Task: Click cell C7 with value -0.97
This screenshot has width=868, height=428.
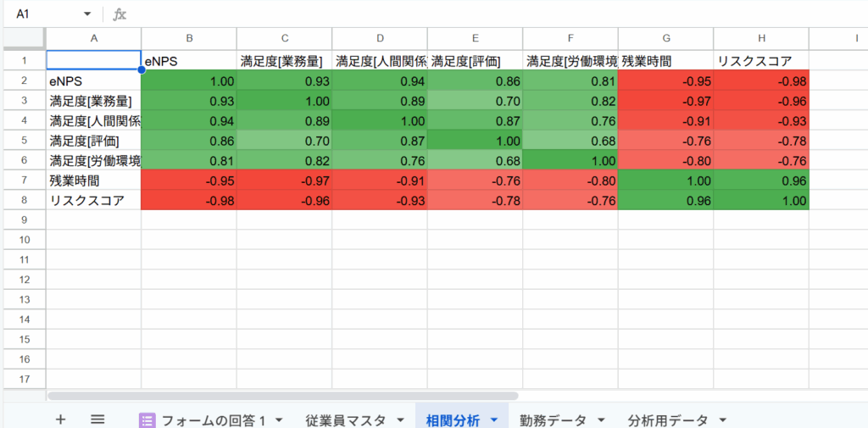Action: click(x=285, y=180)
